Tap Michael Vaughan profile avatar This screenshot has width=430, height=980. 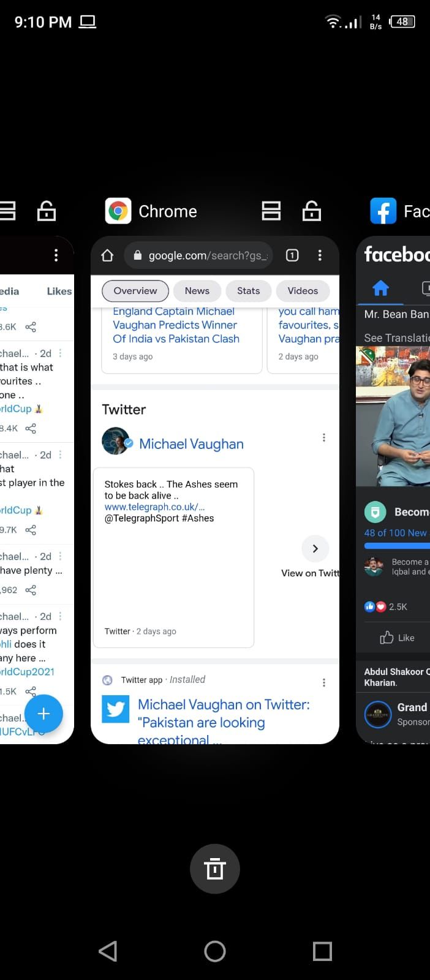(x=116, y=442)
